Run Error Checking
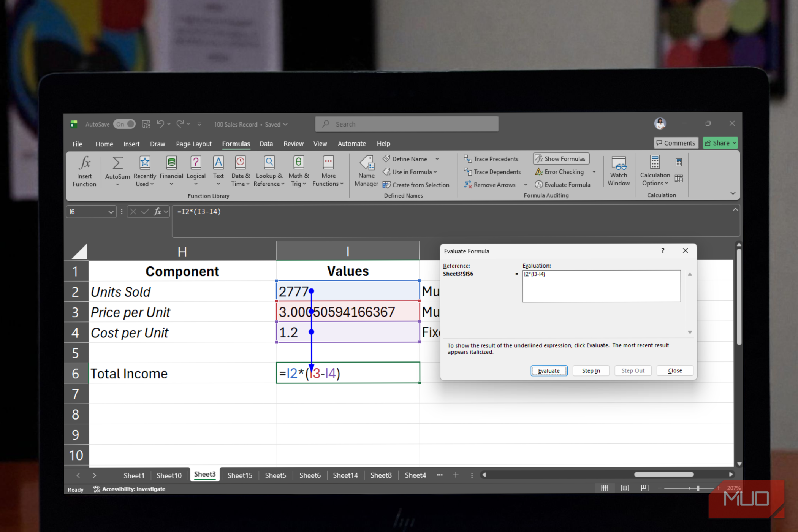Image resolution: width=798 pixels, height=532 pixels. point(559,172)
